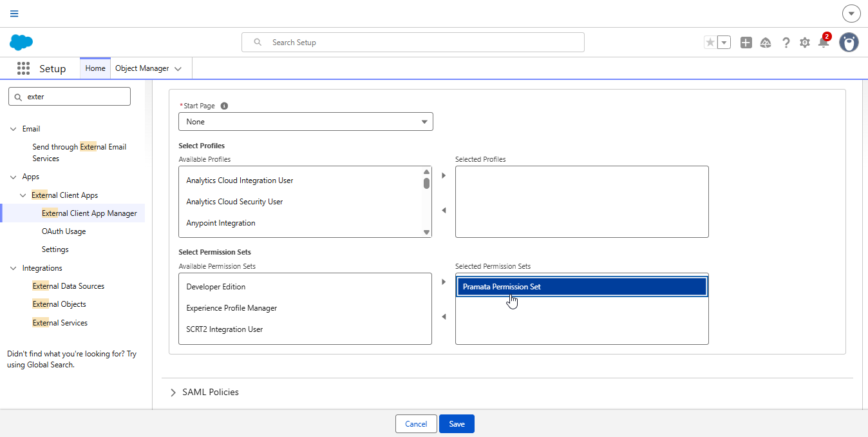Open the help question mark icon
The image size is (868, 437).
click(x=786, y=43)
